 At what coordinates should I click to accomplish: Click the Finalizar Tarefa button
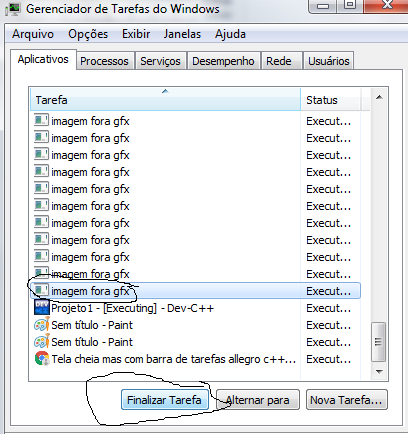(x=165, y=399)
